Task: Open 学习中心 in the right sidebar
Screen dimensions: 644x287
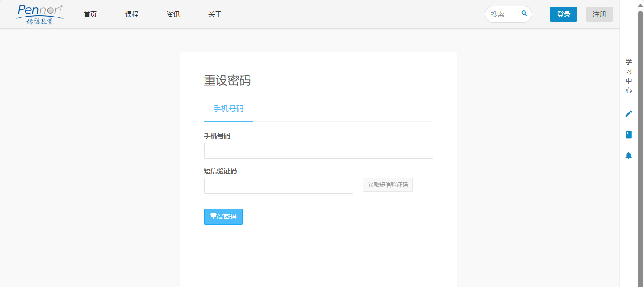Action: tap(628, 76)
